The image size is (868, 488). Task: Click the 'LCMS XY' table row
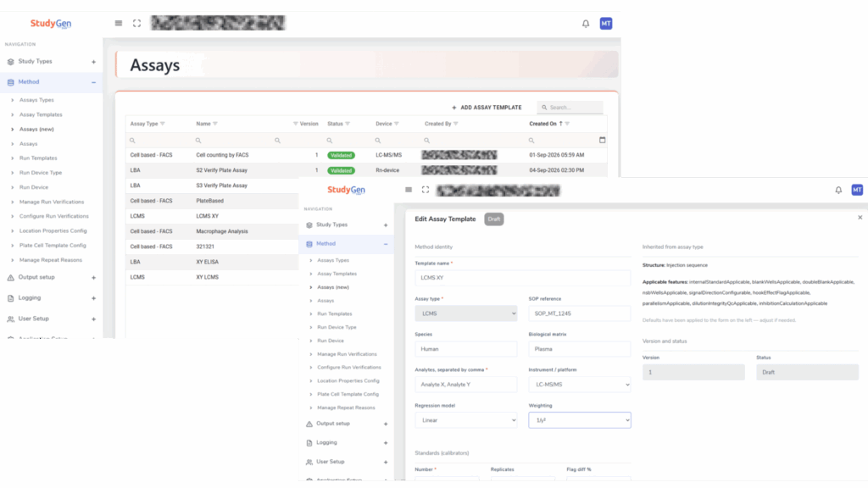pyautogui.click(x=212, y=216)
